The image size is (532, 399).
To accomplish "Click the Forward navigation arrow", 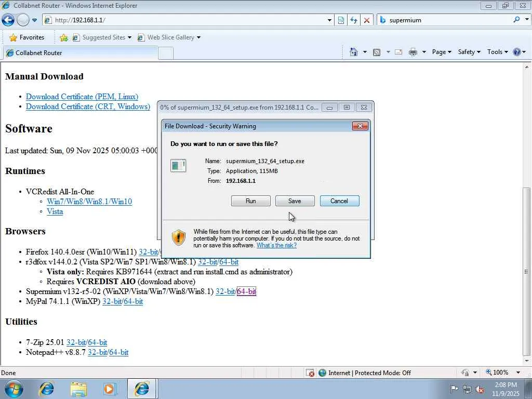I will click(23, 20).
